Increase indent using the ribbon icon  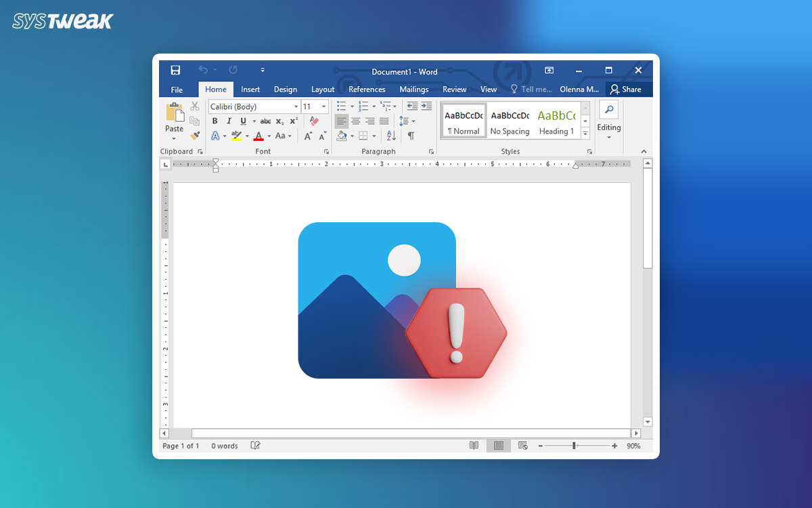426,106
